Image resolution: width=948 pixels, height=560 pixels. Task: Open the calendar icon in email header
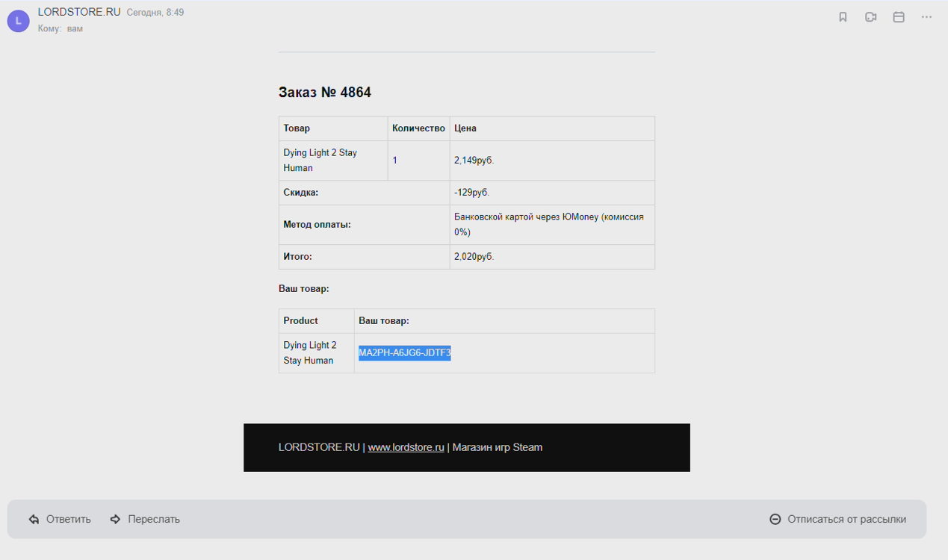(x=899, y=17)
